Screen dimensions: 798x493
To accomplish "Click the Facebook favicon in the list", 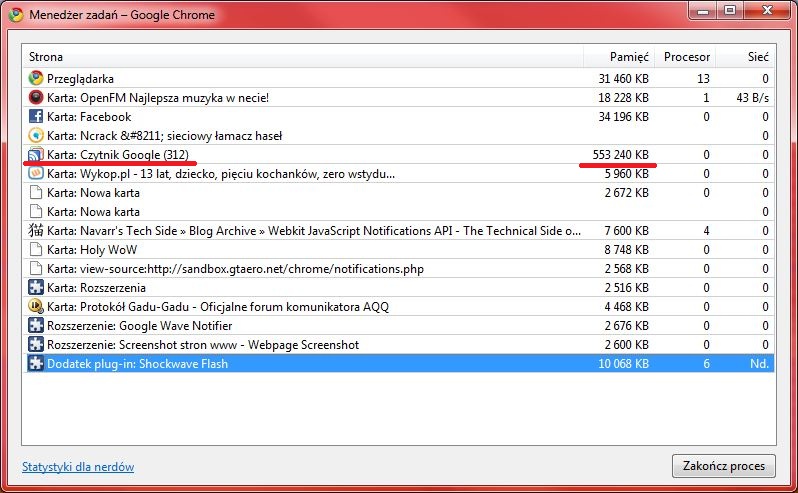I will click(36, 117).
